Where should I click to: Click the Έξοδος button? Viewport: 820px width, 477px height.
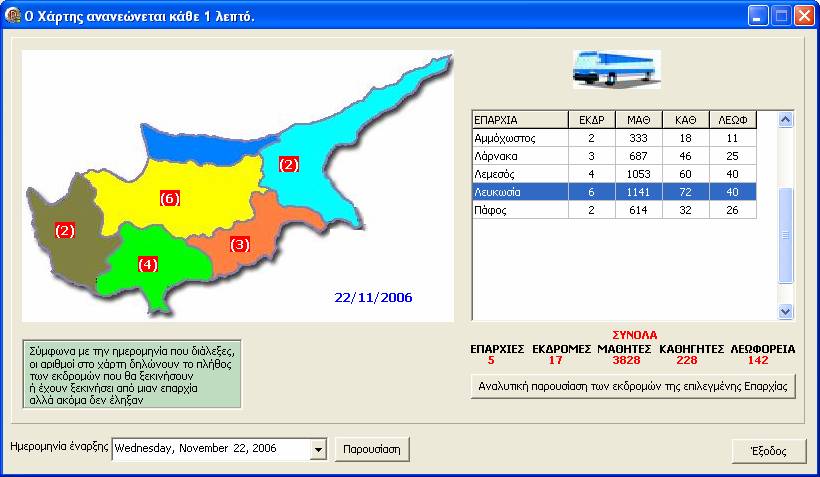pyautogui.click(x=768, y=451)
